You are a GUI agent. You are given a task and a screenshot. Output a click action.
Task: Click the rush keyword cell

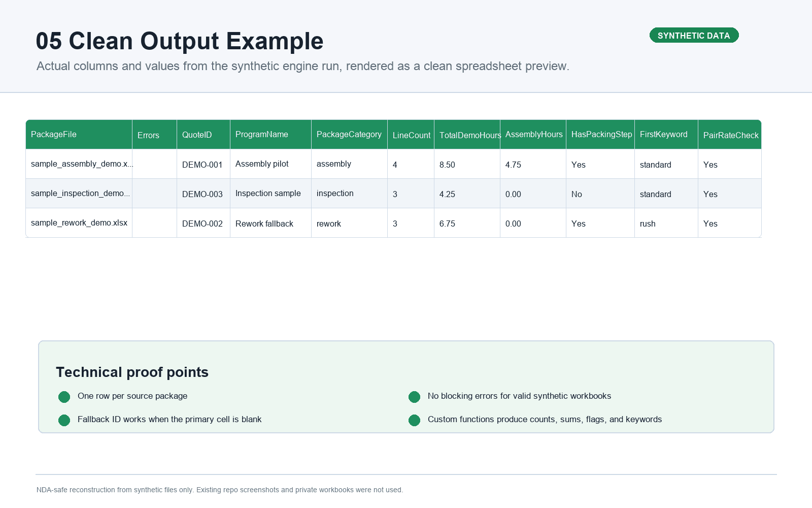tap(666, 223)
